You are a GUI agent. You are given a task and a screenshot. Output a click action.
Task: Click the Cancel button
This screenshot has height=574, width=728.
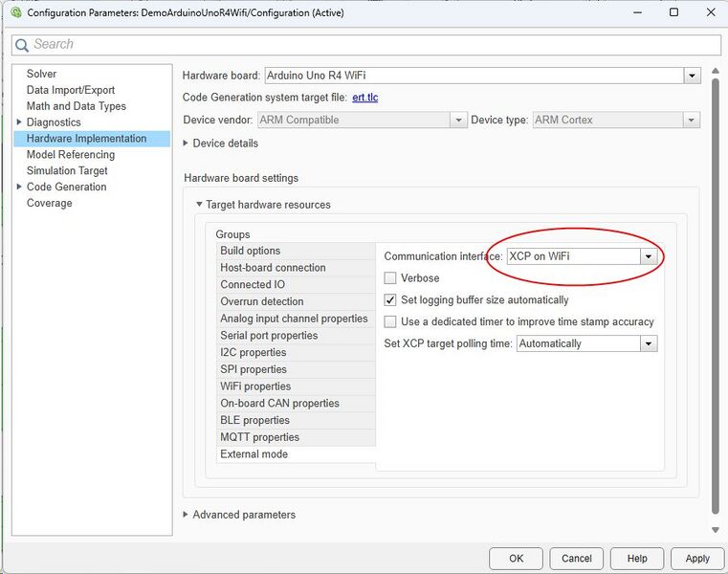tap(576, 558)
